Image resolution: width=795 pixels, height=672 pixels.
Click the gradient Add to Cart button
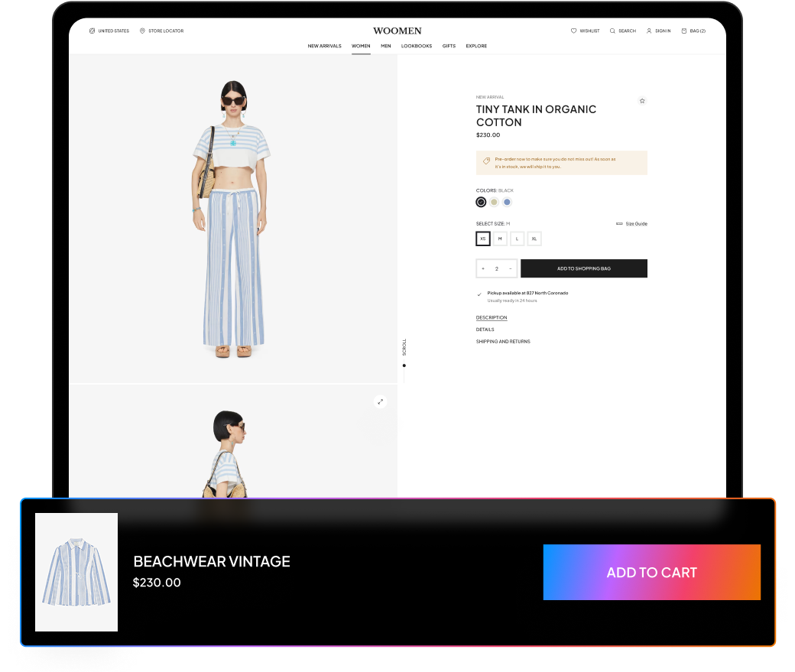(652, 573)
